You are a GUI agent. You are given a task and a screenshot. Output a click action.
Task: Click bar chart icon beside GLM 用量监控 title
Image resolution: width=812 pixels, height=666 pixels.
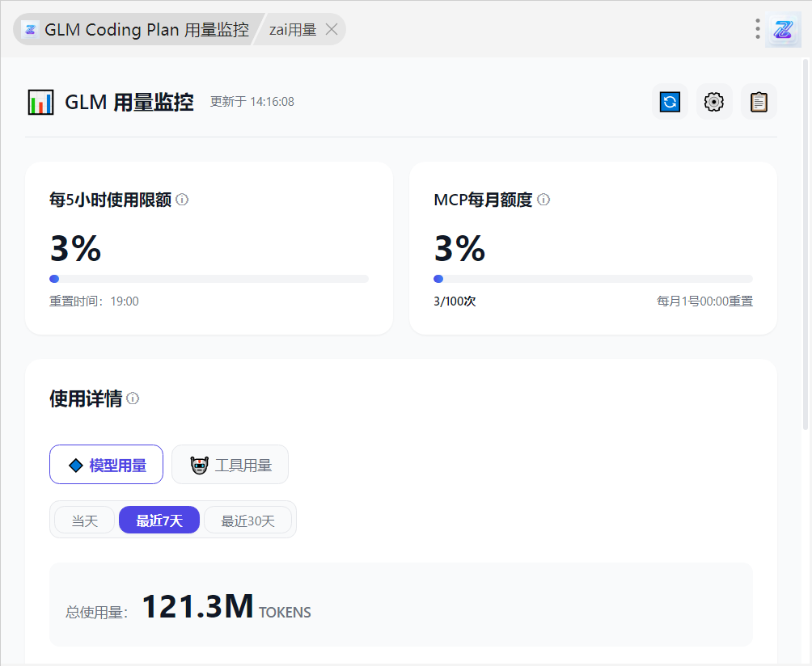pos(40,103)
